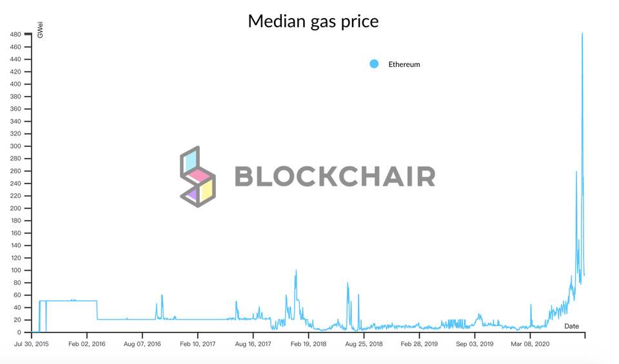Click the Aug 07, 2016 date label
Screen dimensions: 619x364
point(142,344)
